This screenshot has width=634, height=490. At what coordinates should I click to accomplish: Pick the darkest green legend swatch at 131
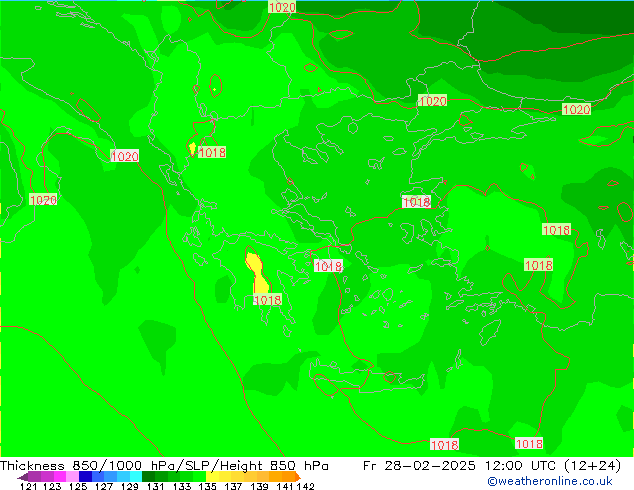click(x=148, y=476)
